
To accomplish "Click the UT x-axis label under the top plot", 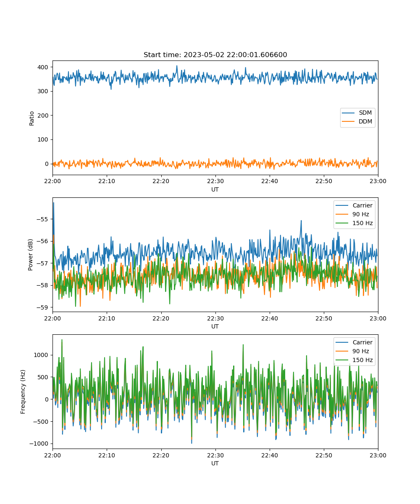I will [215, 189].
